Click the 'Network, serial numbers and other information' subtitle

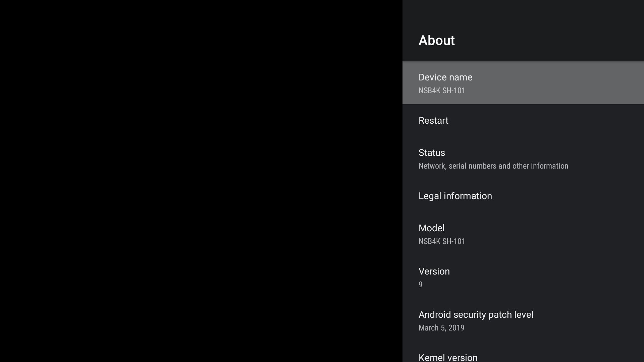(x=493, y=166)
